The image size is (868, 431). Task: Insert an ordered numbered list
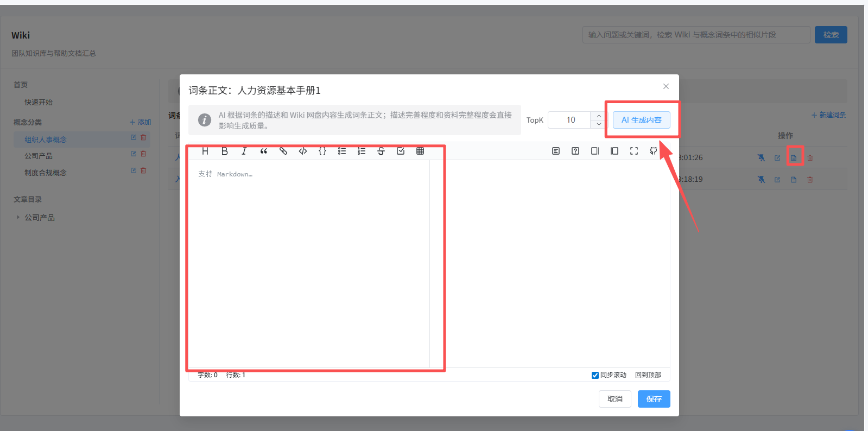[362, 151]
